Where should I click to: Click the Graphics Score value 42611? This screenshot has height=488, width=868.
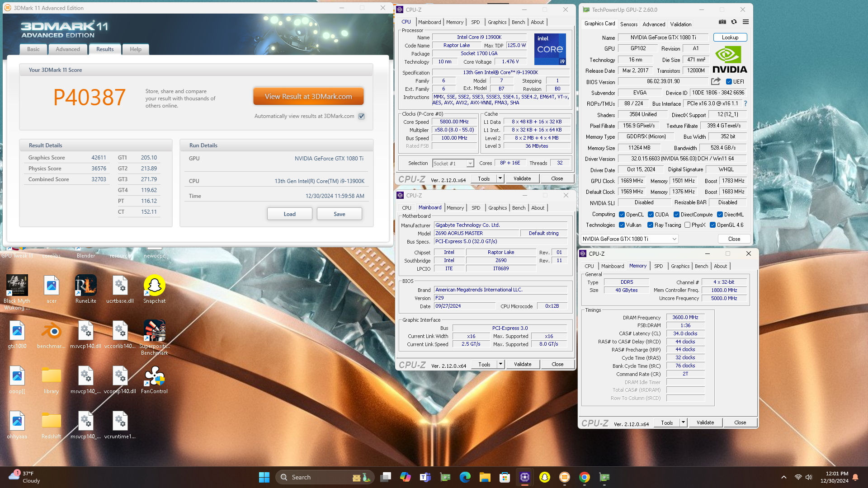99,158
